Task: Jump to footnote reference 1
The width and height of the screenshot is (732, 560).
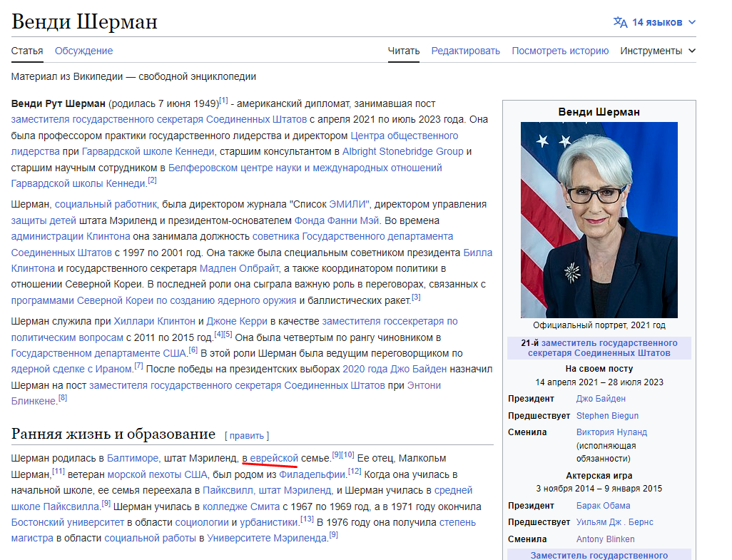Action: (223, 101)
